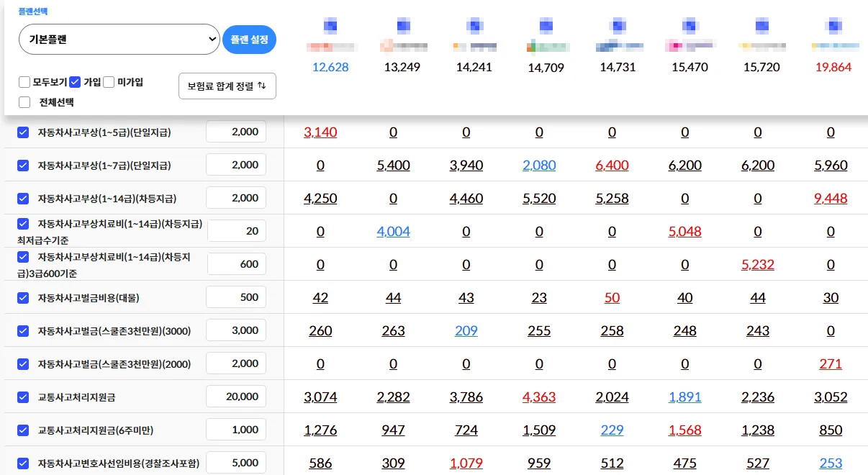The height and width of the screenshot is (475, 868).
Task: Uncheck 자동차사고변호사선임비용 row checkbox
Action: click(22, 463)
